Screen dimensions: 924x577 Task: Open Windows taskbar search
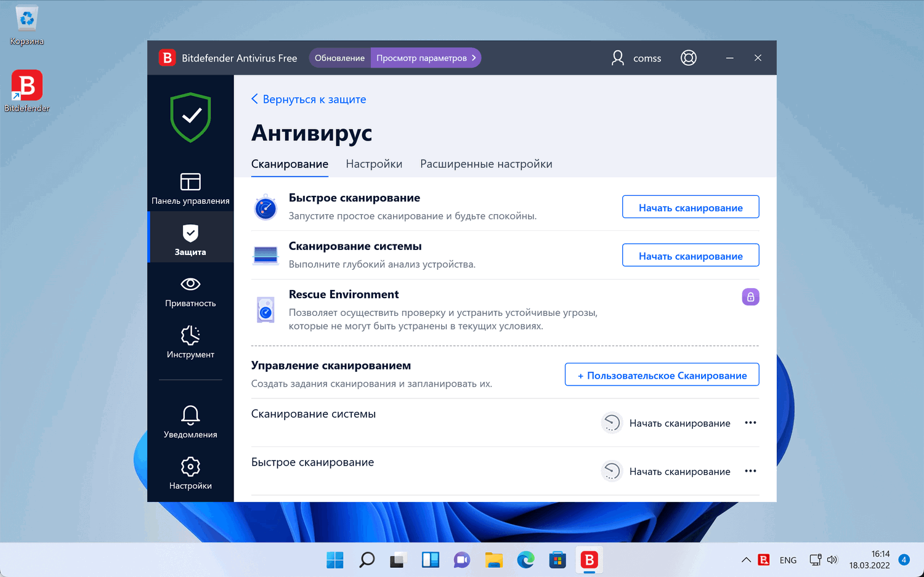coord(367,560)
